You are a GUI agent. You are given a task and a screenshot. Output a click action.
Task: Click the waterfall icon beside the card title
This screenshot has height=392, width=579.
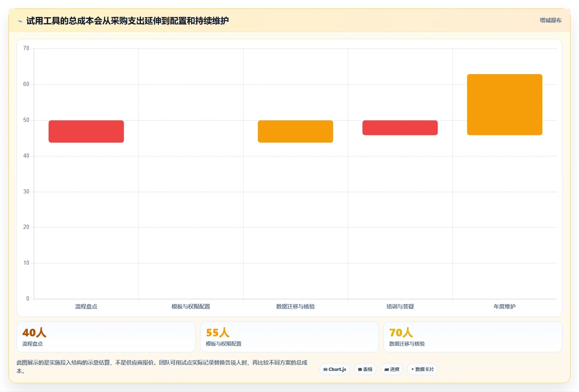20,21
